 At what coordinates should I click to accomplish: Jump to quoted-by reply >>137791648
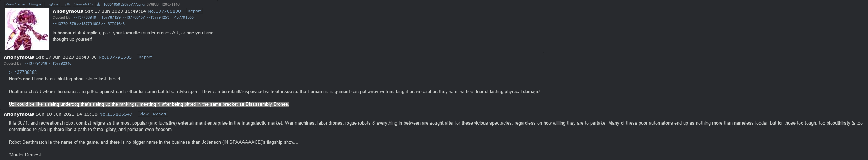pyautogui.click(x=113, y=24)
